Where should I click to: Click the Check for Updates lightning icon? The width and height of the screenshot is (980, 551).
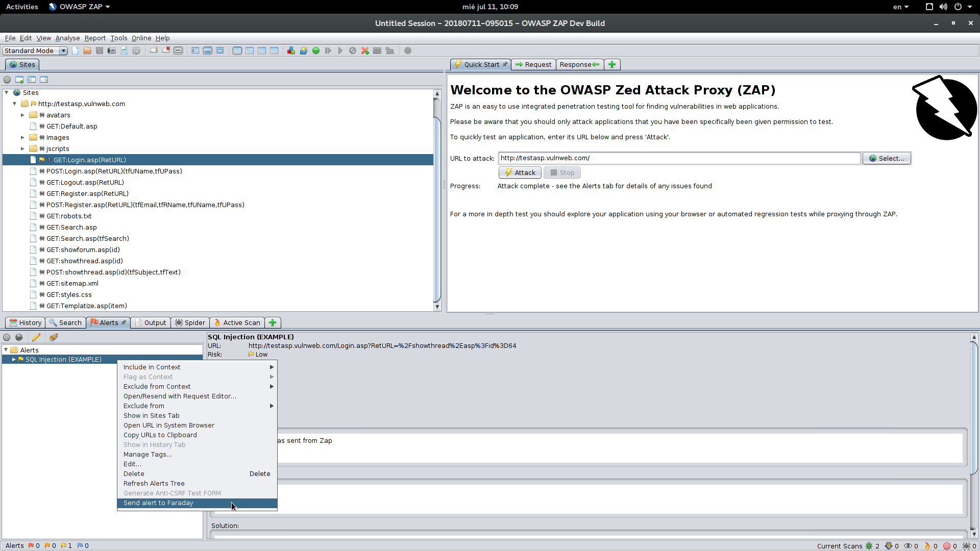[303, 51]
